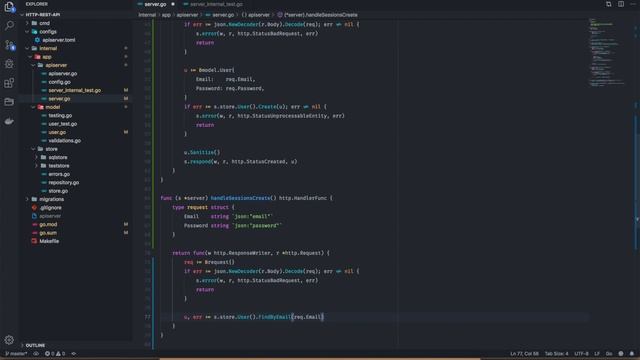
Task: Change the LF end-of-line sequence
Action: click(x=597, y=353)
